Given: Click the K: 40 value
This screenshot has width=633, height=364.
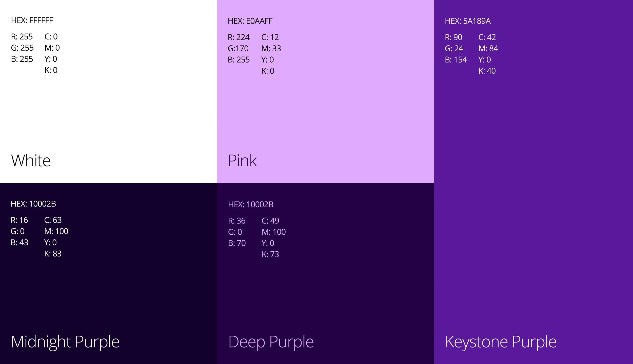Looking at the screenshot, I should (487, 71).
